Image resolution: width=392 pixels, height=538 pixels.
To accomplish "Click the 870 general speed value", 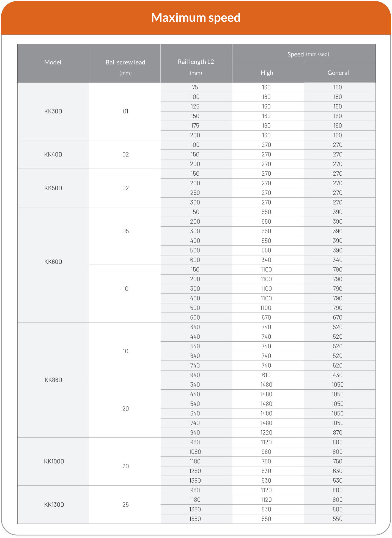I will 338,433.
